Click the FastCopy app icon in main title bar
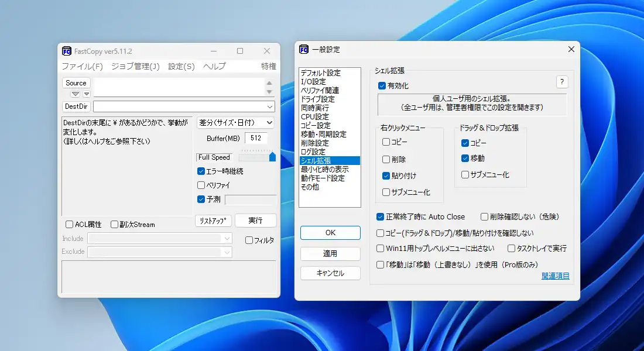644x351 pixels. point(67,51)
